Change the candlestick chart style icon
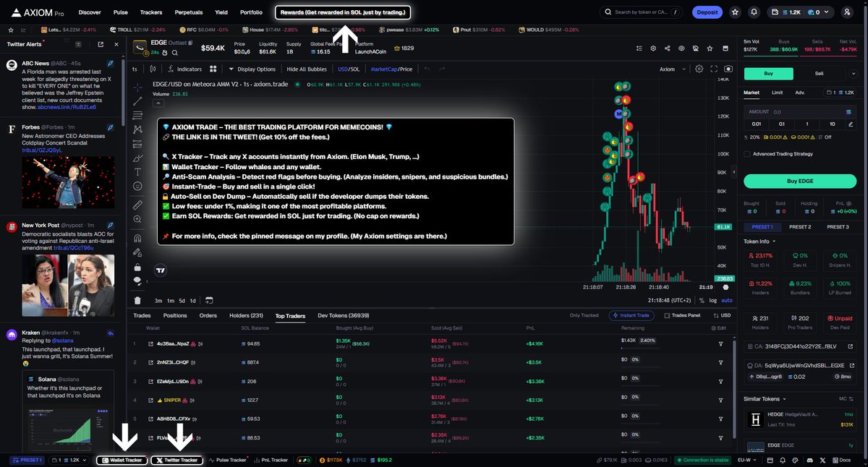Image resolution: width=868 pixels, height=467 pixels. point(152,69)
